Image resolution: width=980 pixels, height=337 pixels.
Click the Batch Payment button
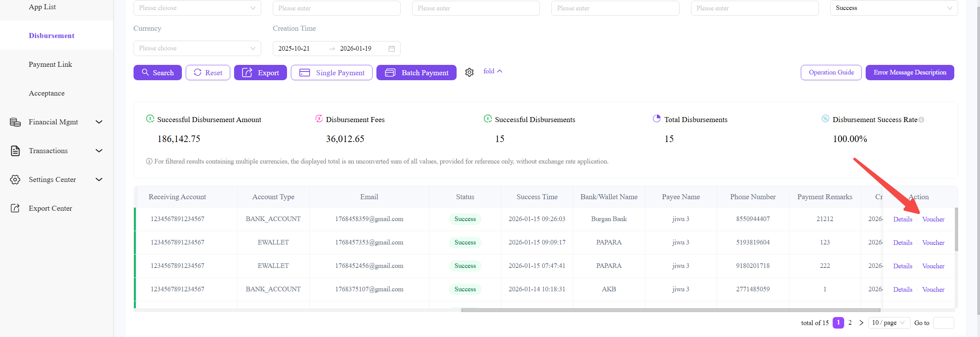(416, 73)
